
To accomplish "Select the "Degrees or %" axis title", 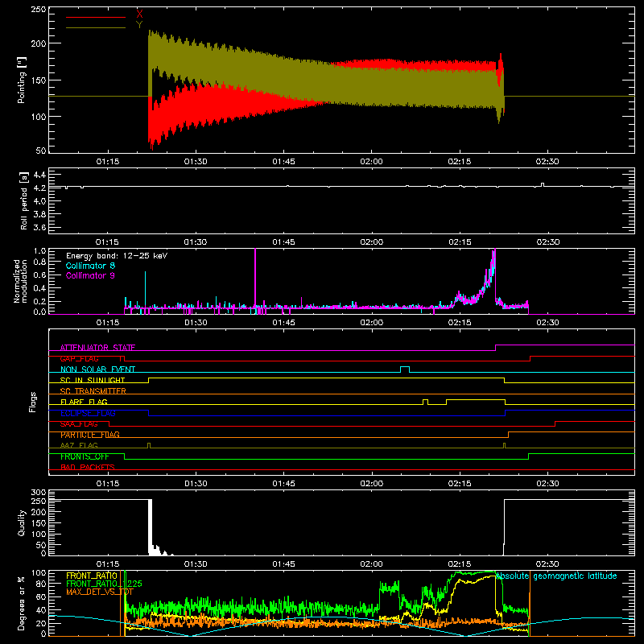I will 22,603.
